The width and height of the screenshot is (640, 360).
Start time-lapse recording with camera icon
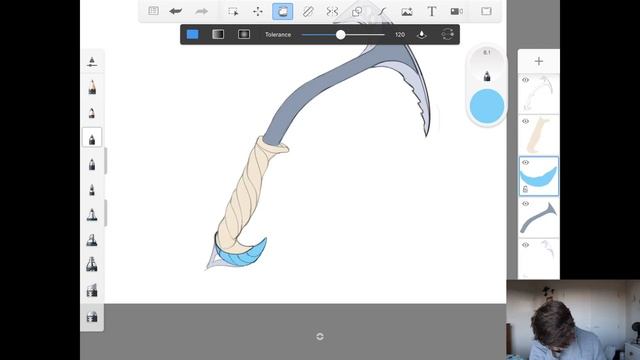(456, 11)
